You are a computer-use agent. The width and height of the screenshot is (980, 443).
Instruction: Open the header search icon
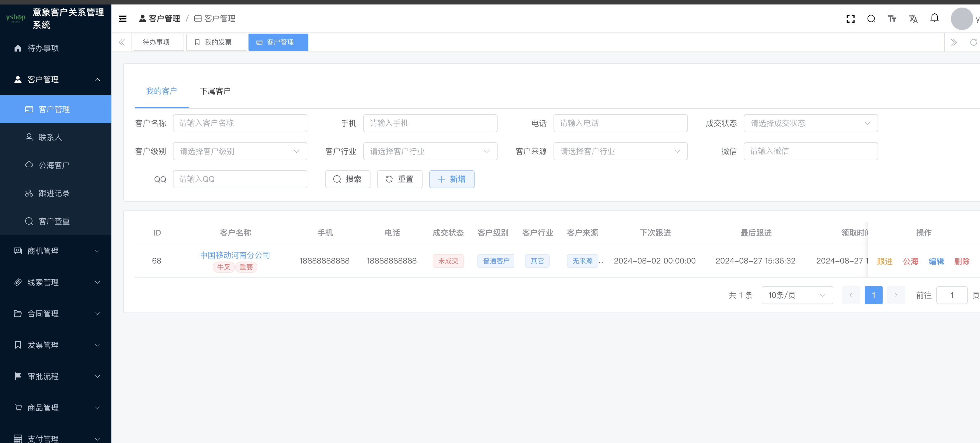point(871,19)
